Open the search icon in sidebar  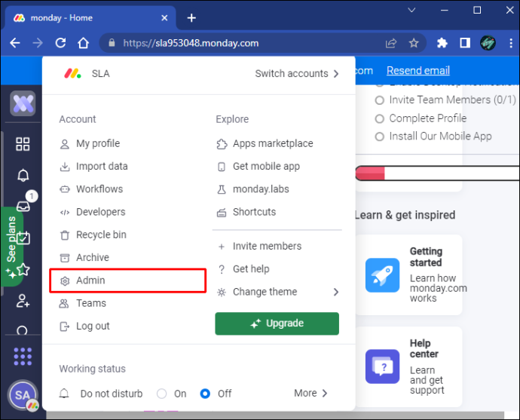(22, 330)
